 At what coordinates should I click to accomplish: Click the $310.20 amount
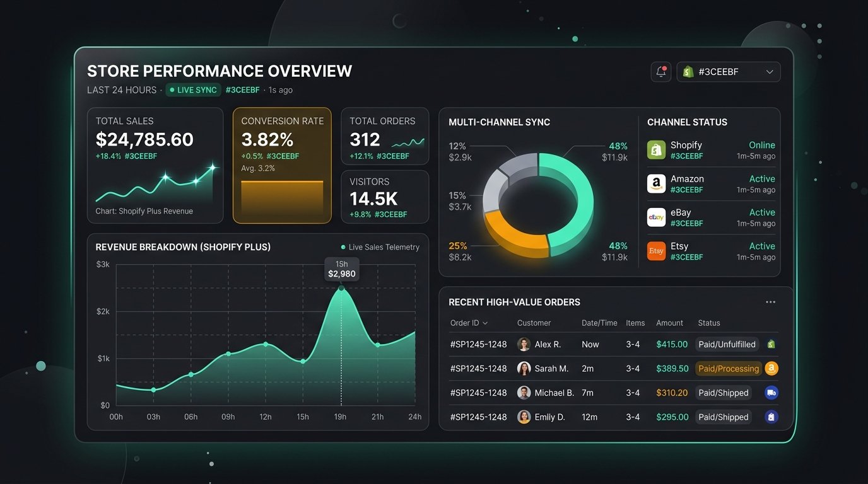click(x=672, y=393)
